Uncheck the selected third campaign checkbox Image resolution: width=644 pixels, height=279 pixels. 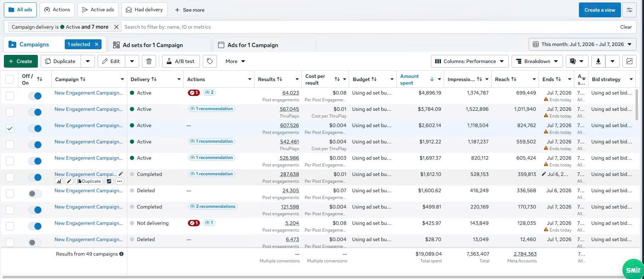[x=10, y=129]
